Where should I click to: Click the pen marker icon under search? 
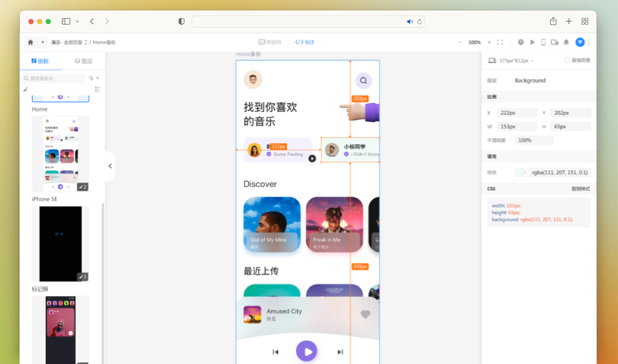(26, 90)
